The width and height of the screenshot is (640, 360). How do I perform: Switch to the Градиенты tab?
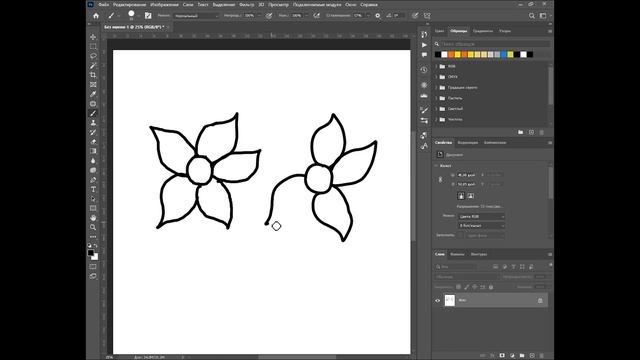pyautogui.click(x=482, y=31)
